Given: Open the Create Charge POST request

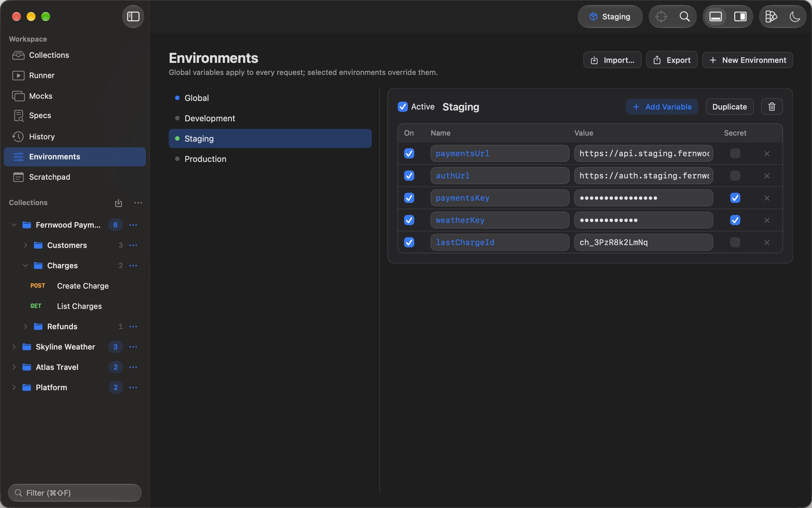Looking at the screenshot, I should click(x=75, y=286).
